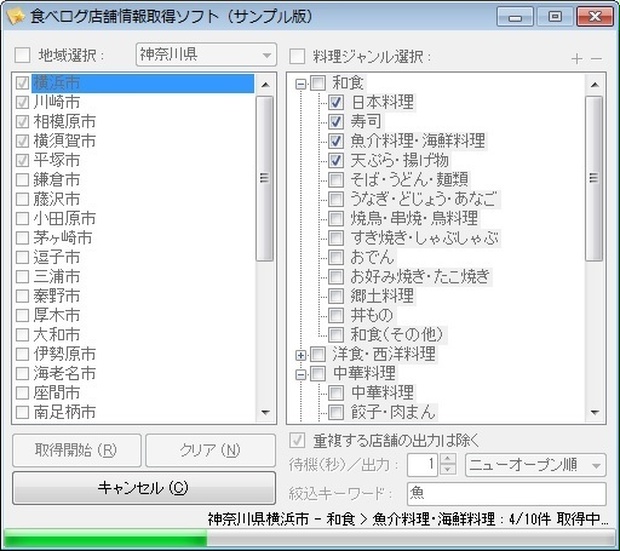The width and height of the screenshot is (620, 551).
Task: Check the すき焼き・しゃぶしゃぶ checkbox
Action: 336,238
